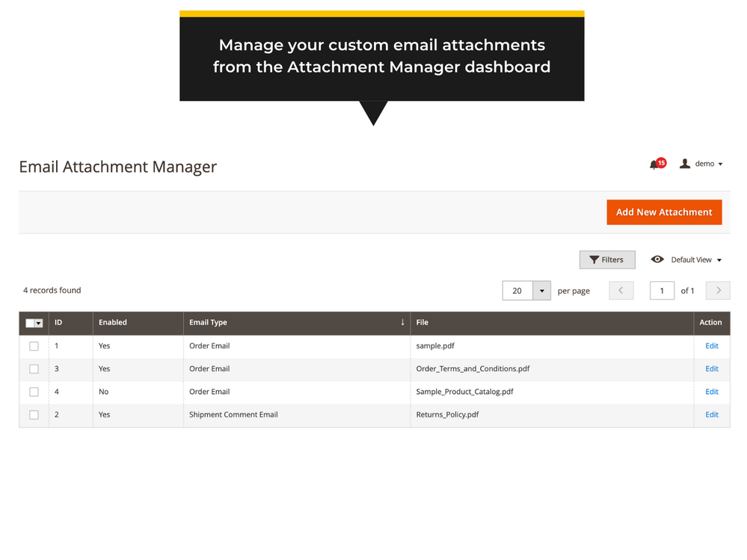
Task: Click the Email Type sort arrow
Action: pyautogui.click(x=402, y=322)
